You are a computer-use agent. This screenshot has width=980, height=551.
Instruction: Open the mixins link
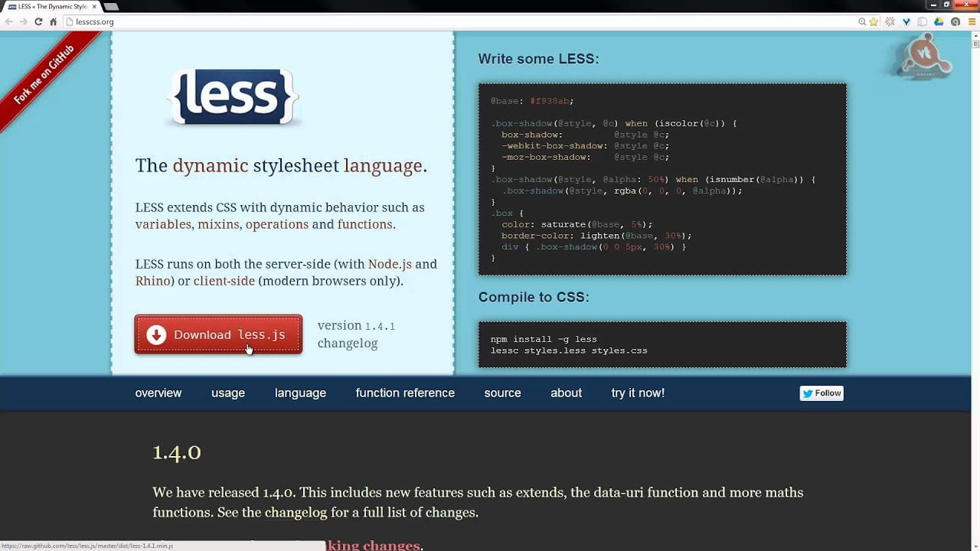(x=219, y=224)
